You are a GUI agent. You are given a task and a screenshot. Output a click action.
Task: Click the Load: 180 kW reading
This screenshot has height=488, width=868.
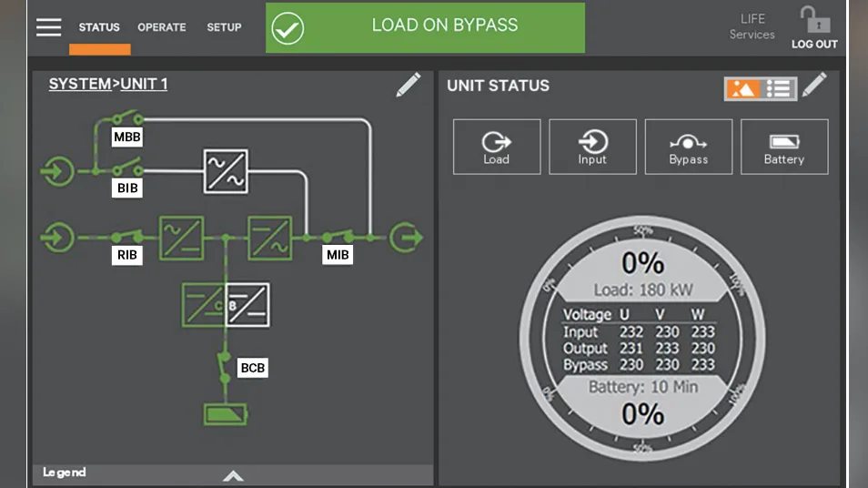[x=643, y=290]
